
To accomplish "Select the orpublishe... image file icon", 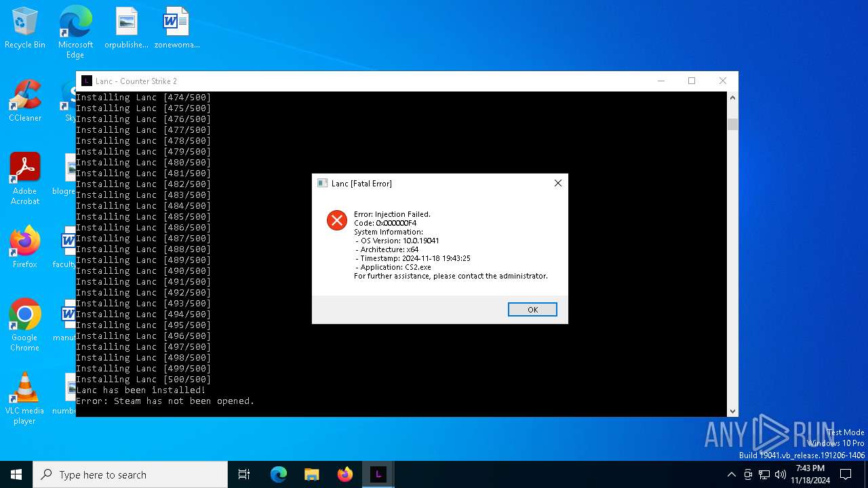I will click(126, 28).
